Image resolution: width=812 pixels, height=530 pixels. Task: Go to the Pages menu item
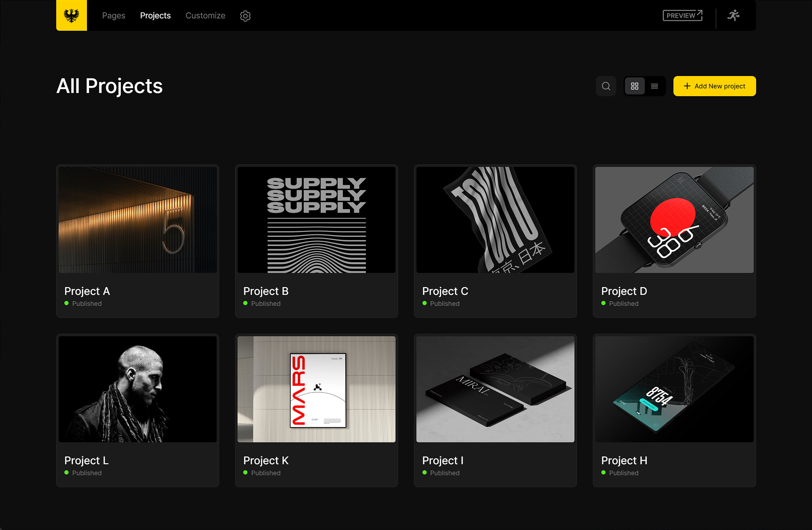113,16
